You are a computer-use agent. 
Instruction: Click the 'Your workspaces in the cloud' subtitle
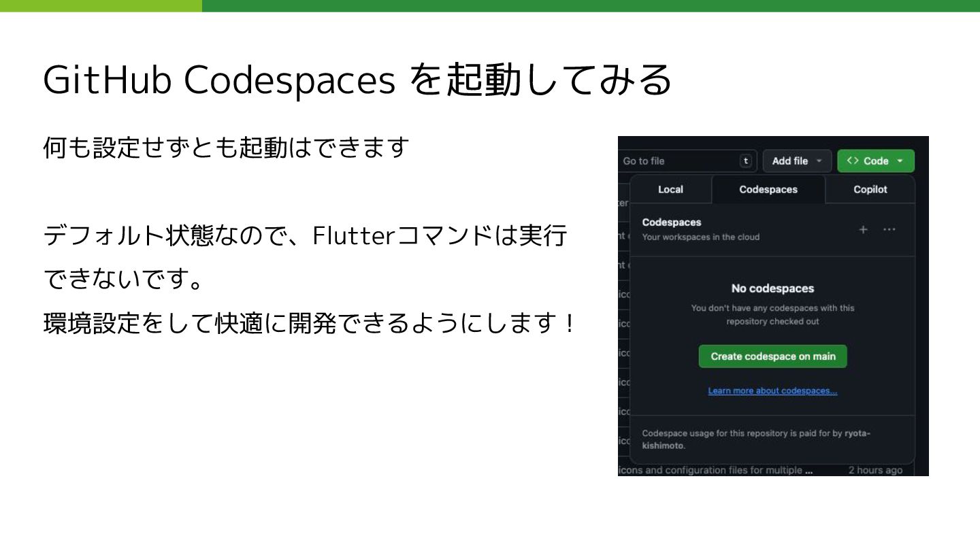pos(701,237)
